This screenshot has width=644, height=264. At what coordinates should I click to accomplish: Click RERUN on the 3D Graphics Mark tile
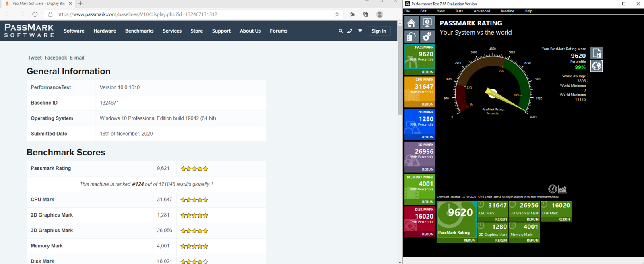tap(533, 219)
